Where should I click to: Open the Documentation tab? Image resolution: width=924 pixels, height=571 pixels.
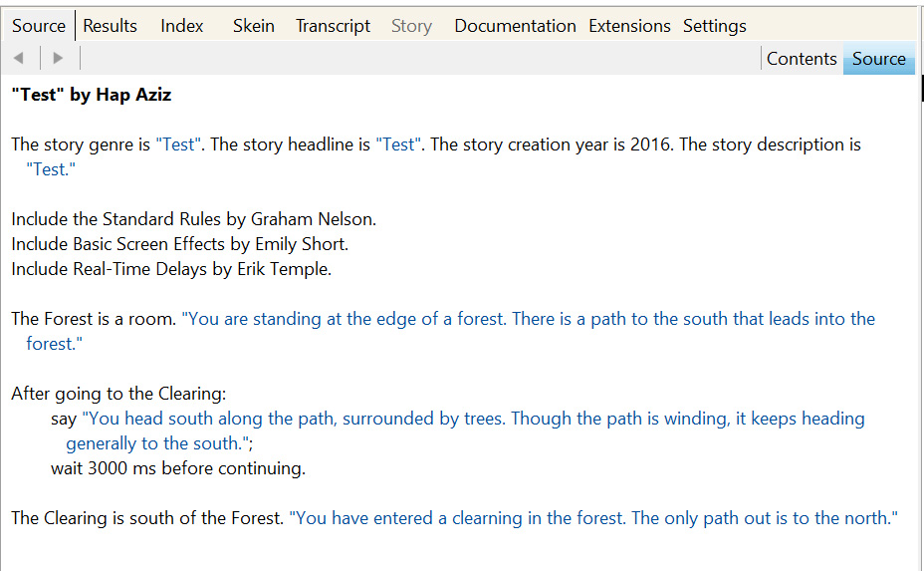point(515,26)
